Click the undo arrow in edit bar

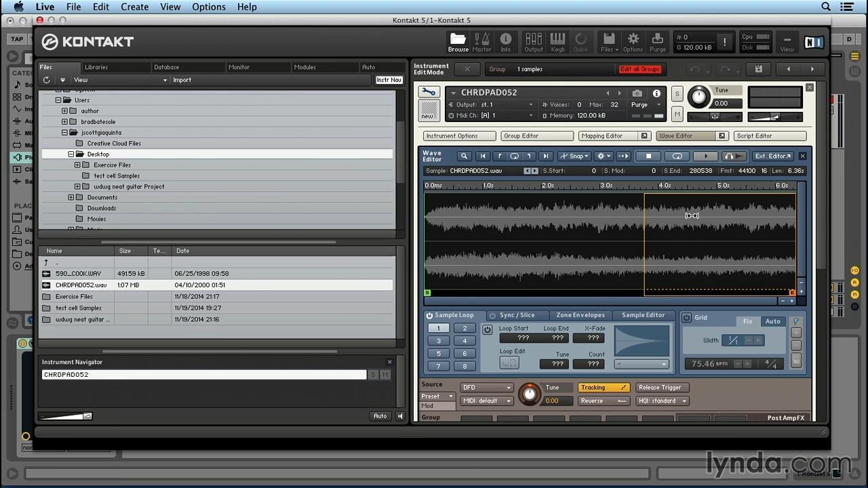click(x=694, y=69)
